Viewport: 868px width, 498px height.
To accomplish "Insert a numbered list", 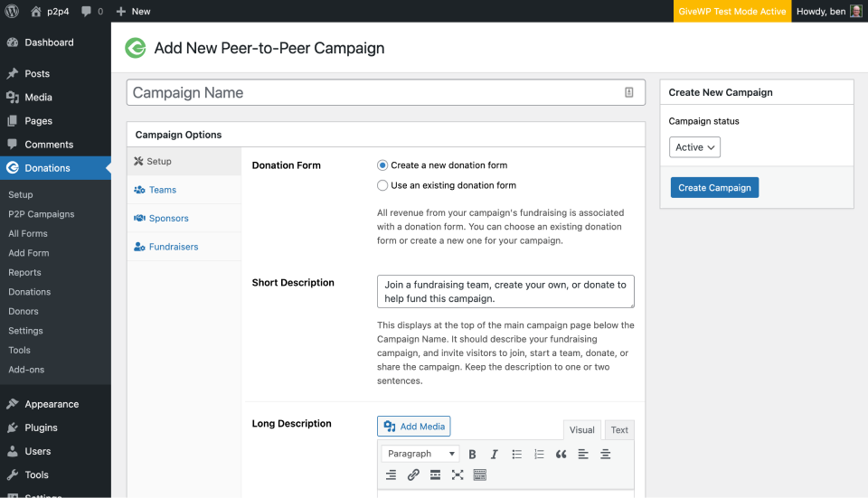I will coord(539,455).
